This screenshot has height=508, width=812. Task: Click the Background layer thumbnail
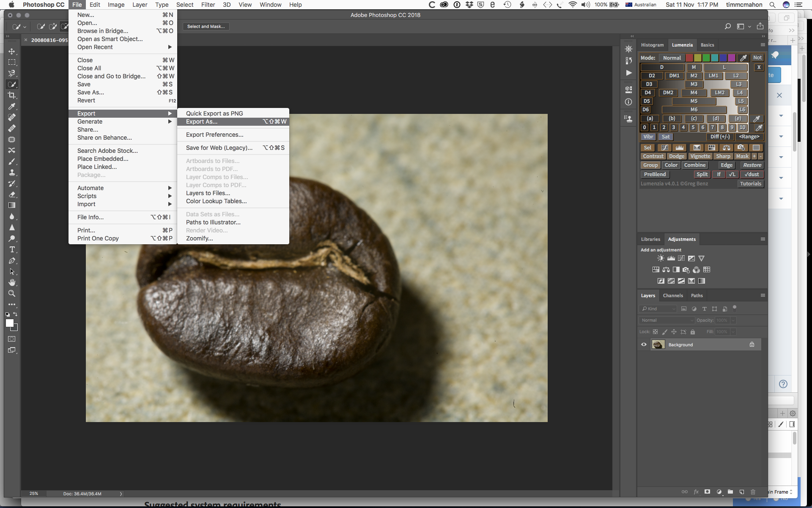coord(658,345)
